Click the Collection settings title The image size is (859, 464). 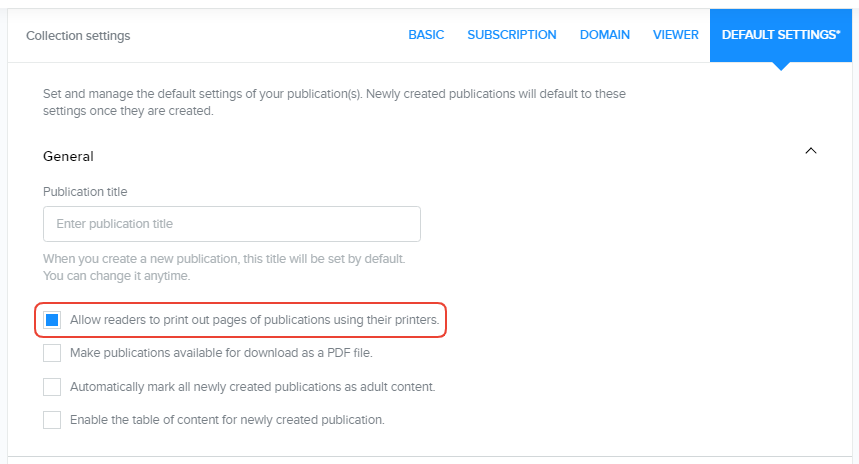click(78, 36)
